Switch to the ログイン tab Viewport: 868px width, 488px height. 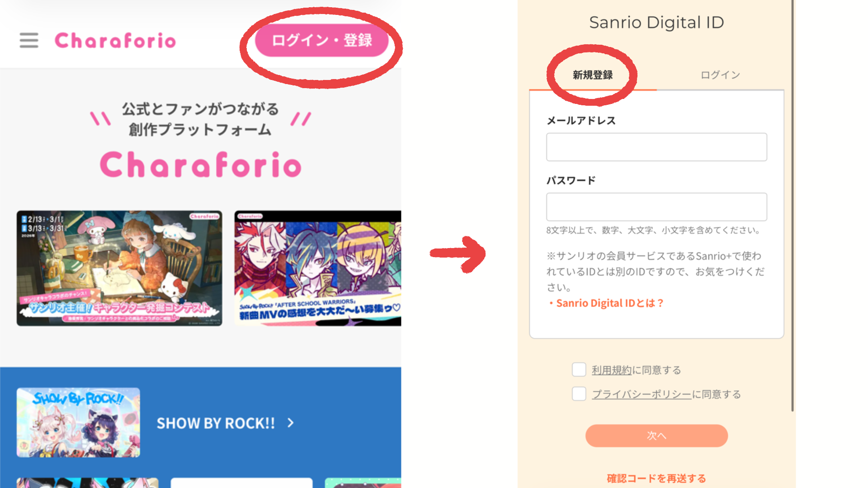720,75
